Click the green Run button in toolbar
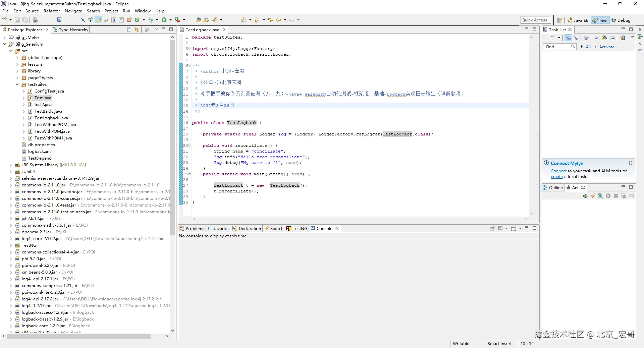Image resolution: width=644 pixels, height=348 pixels. 164,20
